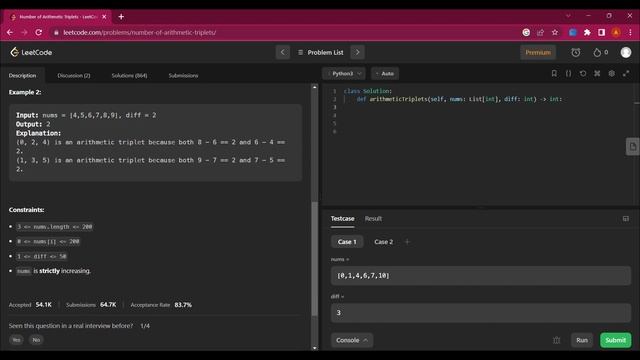Open the Discussion (2) tab
This screenshot has height=360, width=640.
point(74,76)
